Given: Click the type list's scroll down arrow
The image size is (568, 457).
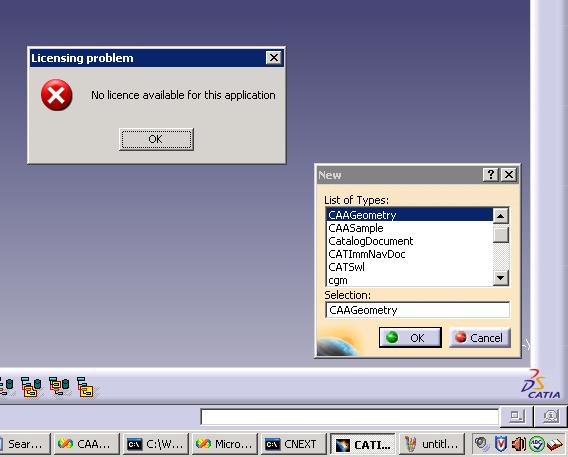Looking at the screenshot, I should point(501,278).
